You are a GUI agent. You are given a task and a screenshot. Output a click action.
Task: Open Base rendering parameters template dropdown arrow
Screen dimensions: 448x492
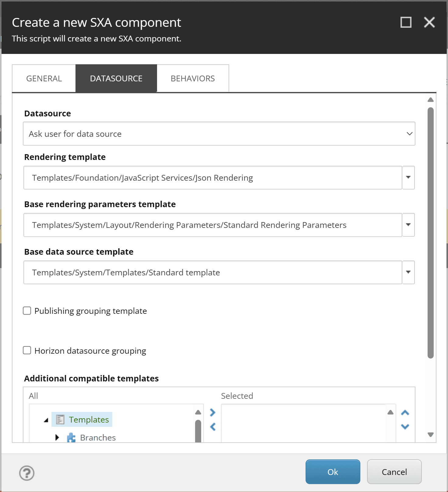coord(408,225)
